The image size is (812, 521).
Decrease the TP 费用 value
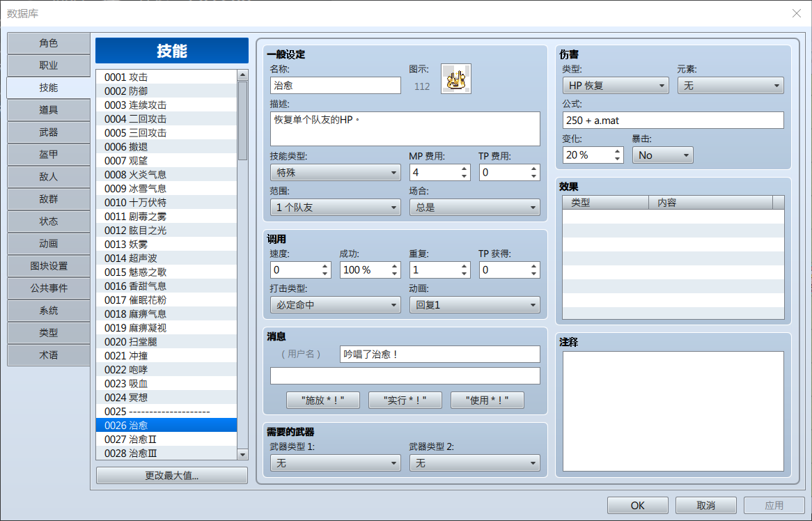[533, 177]
